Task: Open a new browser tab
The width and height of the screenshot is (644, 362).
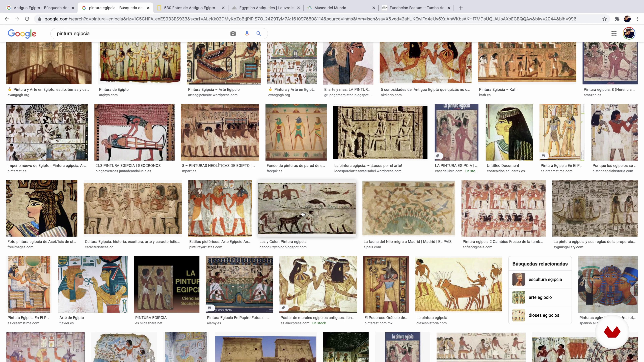Action: point(461,8)
